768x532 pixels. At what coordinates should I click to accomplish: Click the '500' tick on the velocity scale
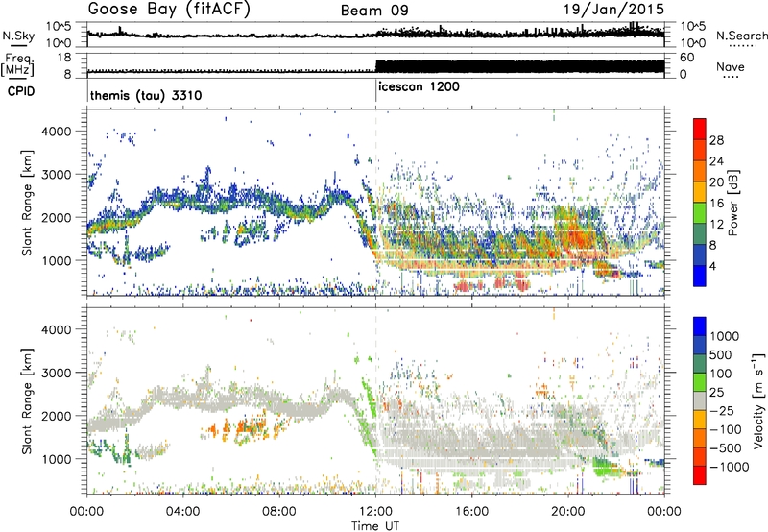721,354
